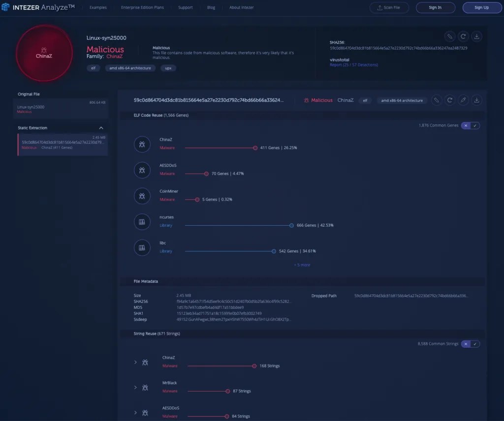Screen dimensions: 504x421
Task: Click the MD5 value 1d57b7e97c...
Action: [210, 307]
